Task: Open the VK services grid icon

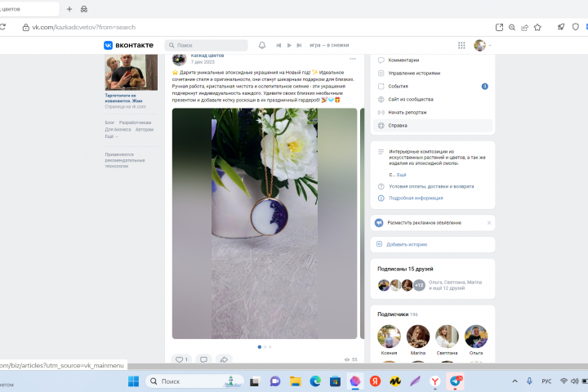Action: [461, 46]
